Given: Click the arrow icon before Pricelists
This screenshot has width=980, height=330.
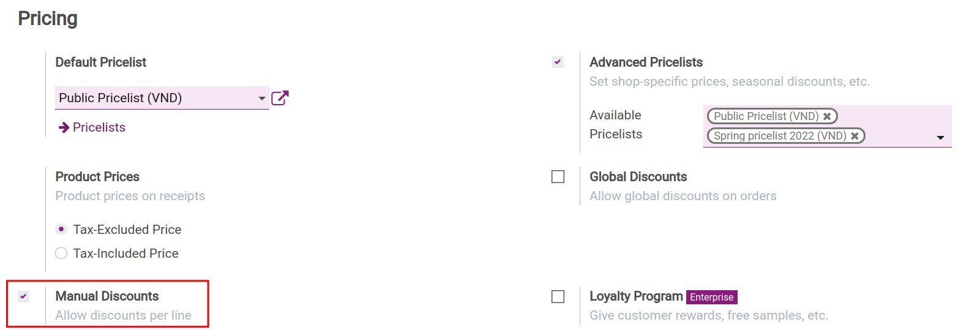Looking at the screenshot, I should 64,127.
